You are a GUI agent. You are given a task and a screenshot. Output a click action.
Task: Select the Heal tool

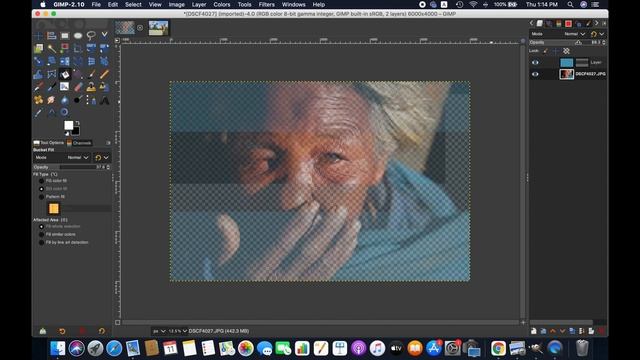tap(38, 100)
